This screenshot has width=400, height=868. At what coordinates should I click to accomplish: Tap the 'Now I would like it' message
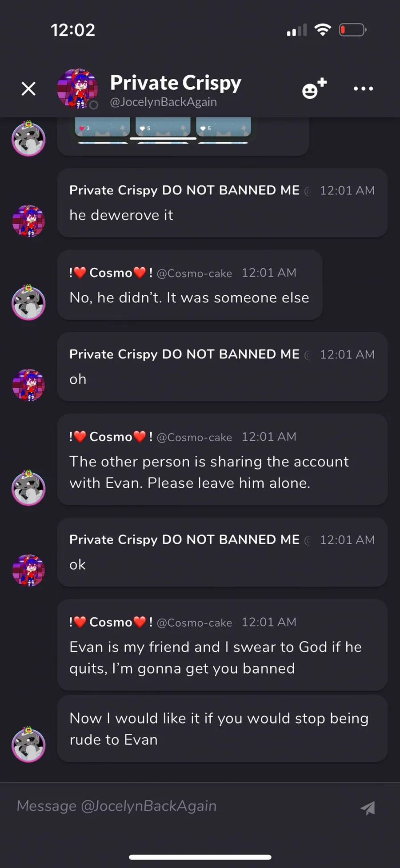(x=222, y=729)
